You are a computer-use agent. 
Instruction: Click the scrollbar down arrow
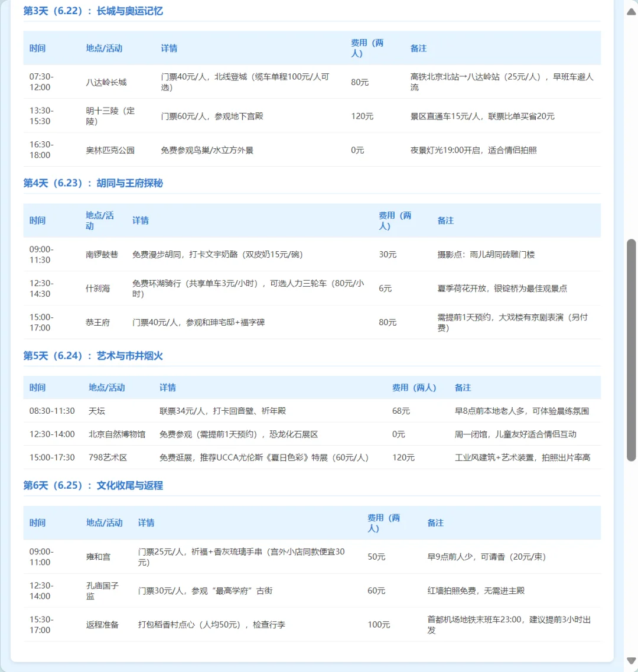click(x=631, y=660)
